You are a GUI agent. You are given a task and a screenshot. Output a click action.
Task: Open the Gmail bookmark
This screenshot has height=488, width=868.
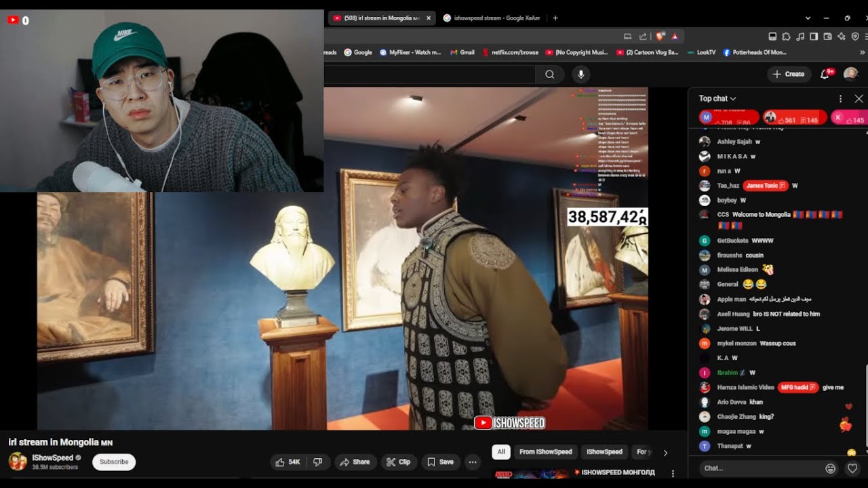pos(462,52)
